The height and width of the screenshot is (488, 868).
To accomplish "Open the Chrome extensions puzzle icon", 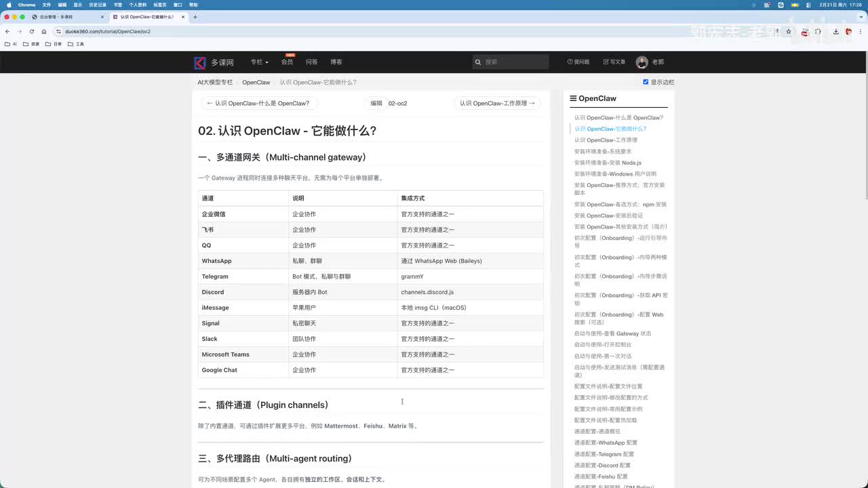I will [819, 31].
